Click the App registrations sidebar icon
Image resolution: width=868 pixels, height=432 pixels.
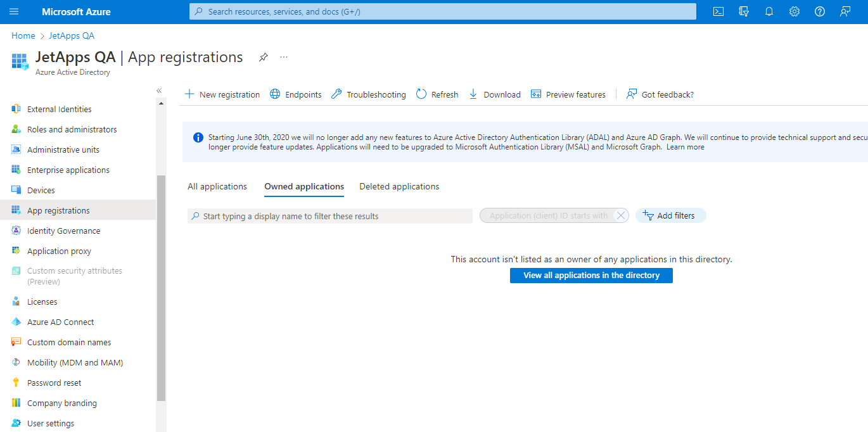pyautogui.click(x=16, y=210)
